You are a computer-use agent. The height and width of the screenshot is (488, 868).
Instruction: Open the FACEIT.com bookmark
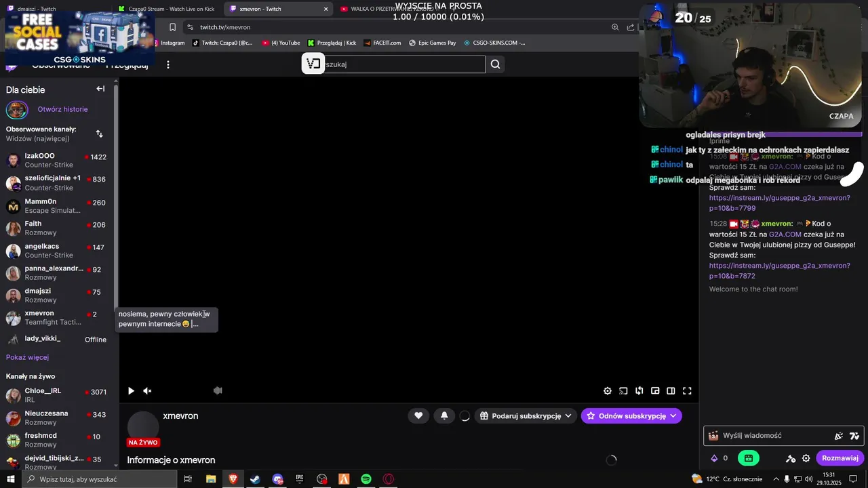coord(382,43)
